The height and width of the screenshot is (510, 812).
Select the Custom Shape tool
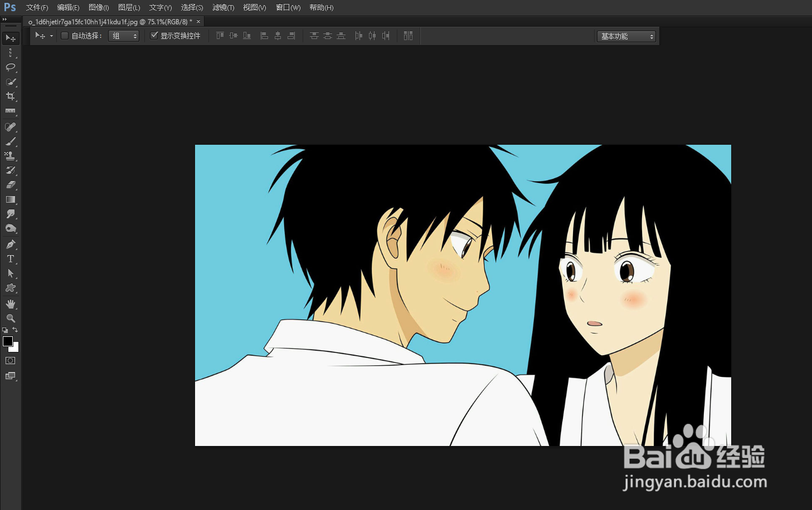click(x=11, y=288)
